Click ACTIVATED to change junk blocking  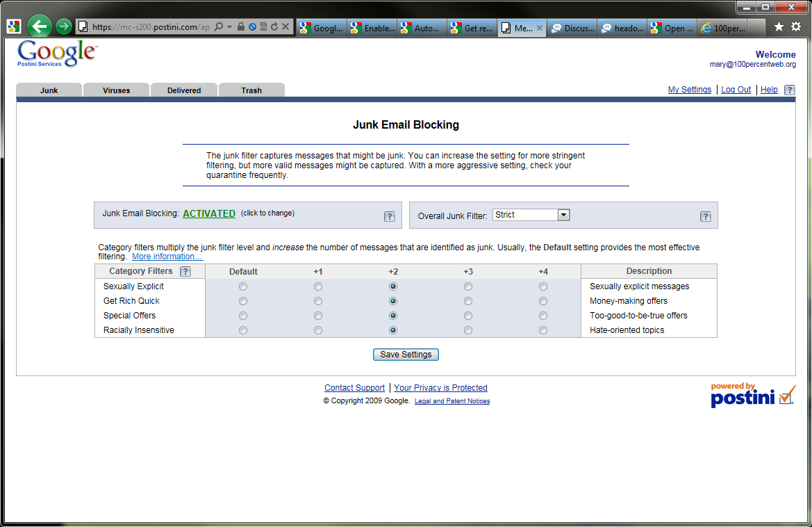coord(209,213)
